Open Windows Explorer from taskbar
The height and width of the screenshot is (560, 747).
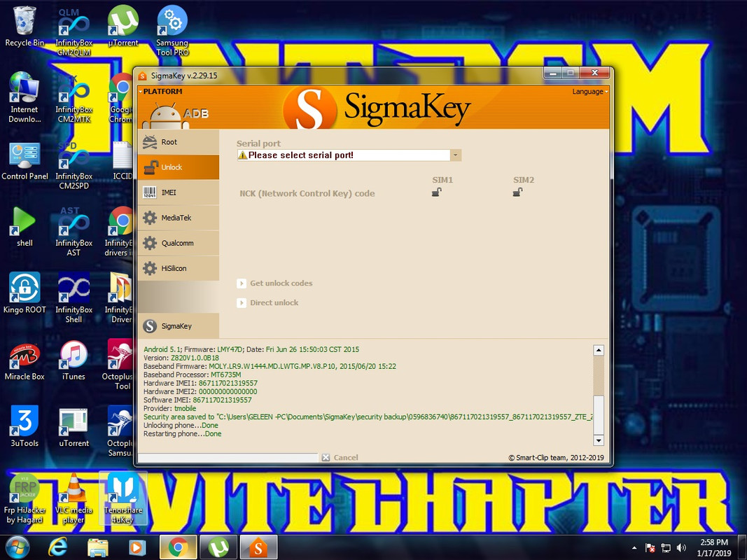[x=97, y=547]
